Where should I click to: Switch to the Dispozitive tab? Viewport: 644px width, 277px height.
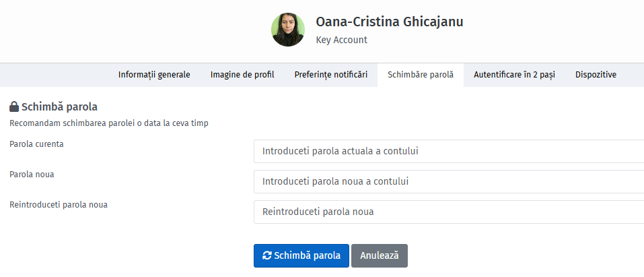[596, 75]
